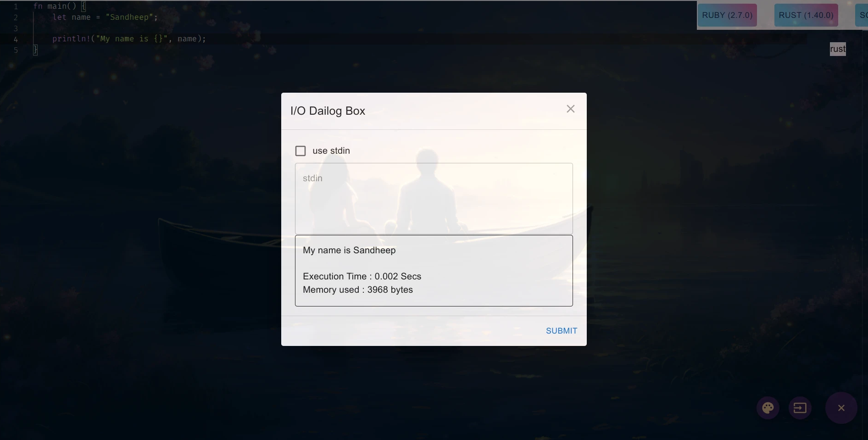Select the RUBY (2.7.0) language
The image size is (868, 440).
coord(727,15)
